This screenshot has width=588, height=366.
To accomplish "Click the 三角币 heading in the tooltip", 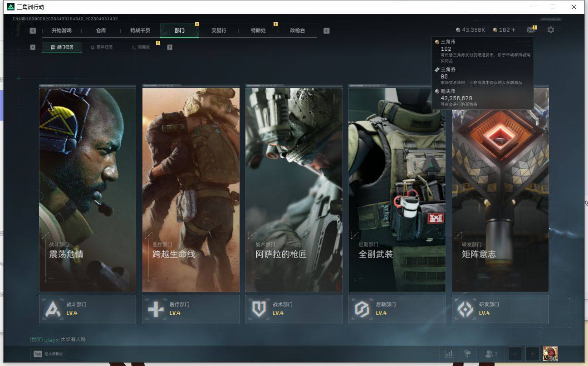I will (x=448, y=42).
